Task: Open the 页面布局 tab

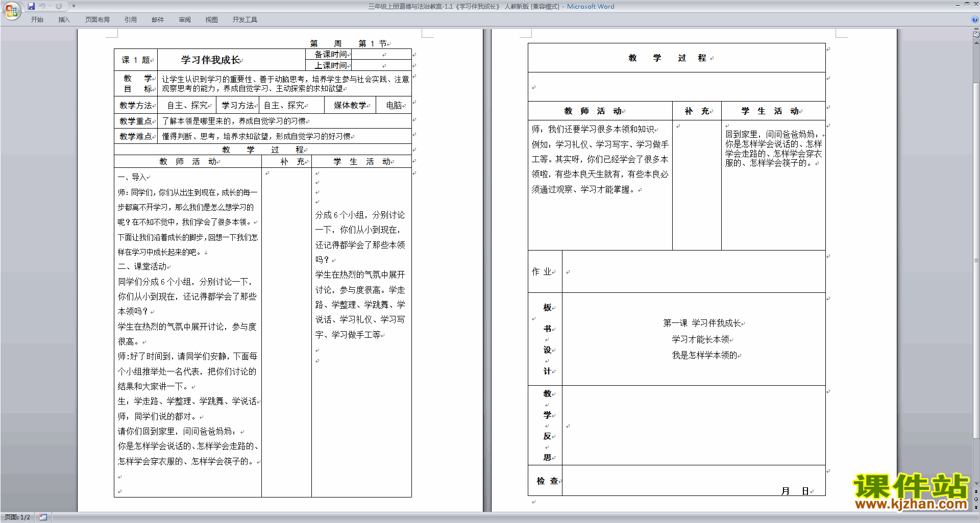Action: tap(97, 20)
